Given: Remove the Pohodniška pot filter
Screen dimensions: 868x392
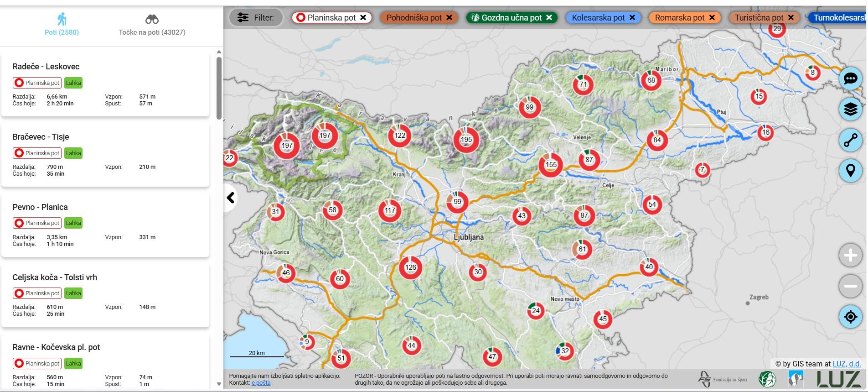Looking at the screenshot, I should pos(449,18).
